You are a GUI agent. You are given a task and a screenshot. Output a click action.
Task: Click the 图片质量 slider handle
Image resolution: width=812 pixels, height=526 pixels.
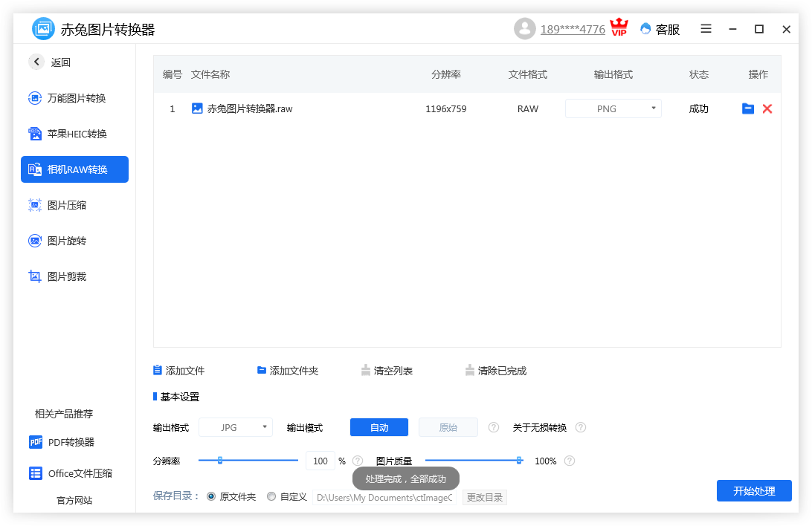click(519, 461)
